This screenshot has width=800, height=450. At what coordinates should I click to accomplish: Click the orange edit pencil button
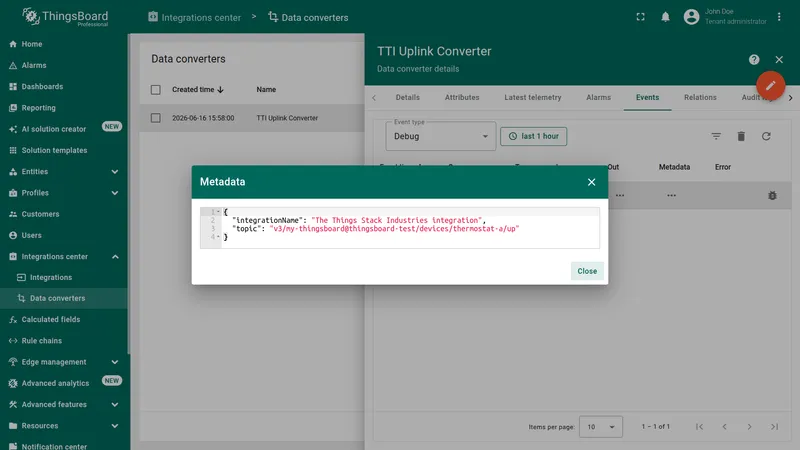tap(770, 85)
